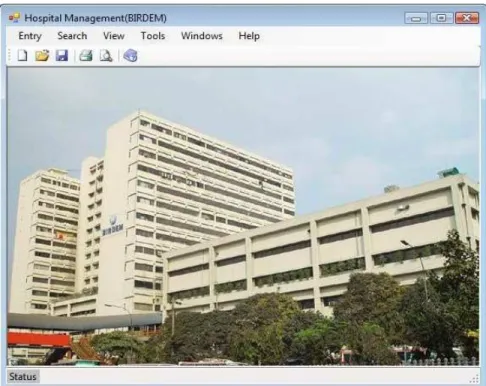
Task: Minimize the Hospital Management window
Action: tap(416, 18)
